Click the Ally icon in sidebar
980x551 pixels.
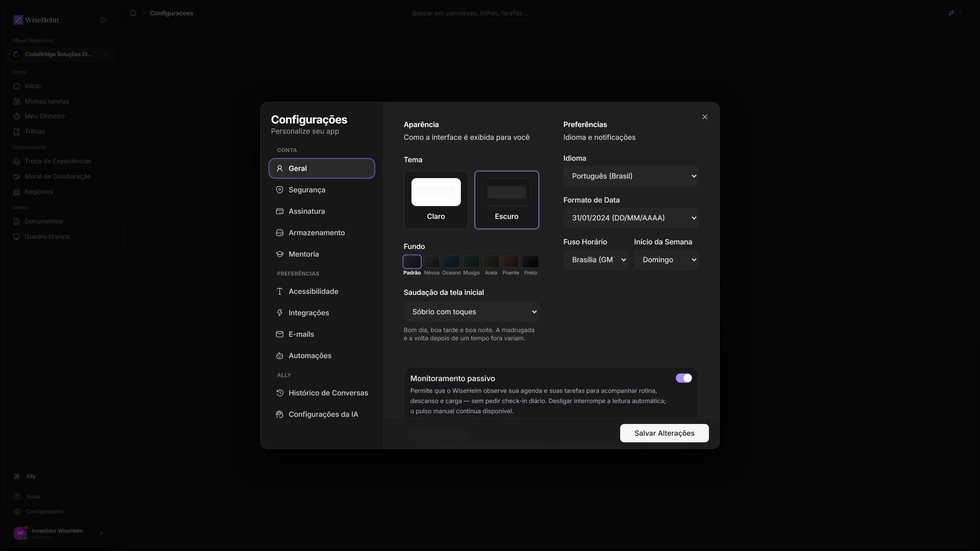point(17,477)
